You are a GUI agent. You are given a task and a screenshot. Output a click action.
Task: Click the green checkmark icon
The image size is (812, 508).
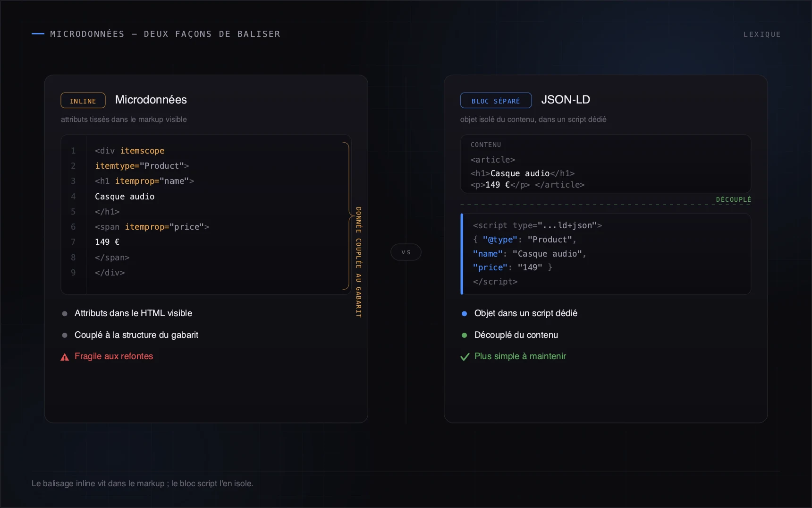point(465,357)
